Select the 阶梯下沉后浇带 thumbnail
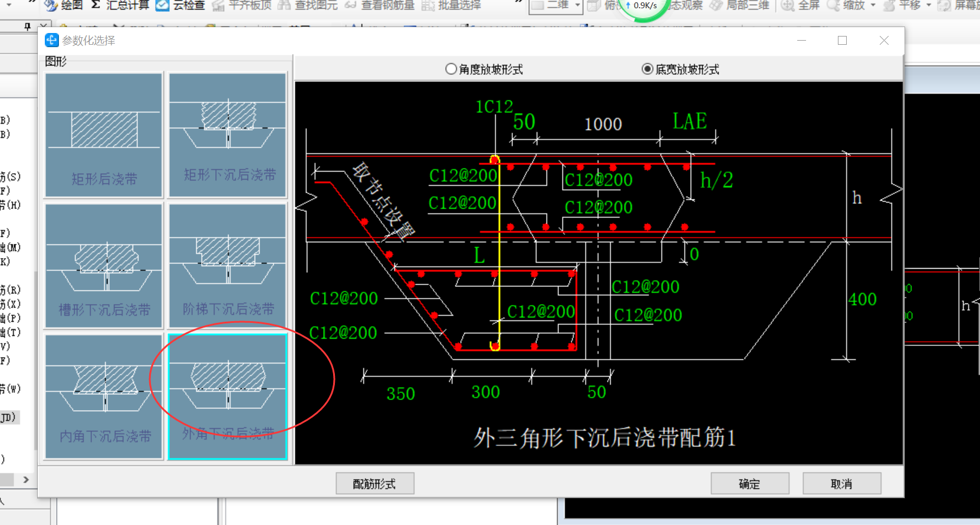The image size is (980, 525). (x=228, y=266)
